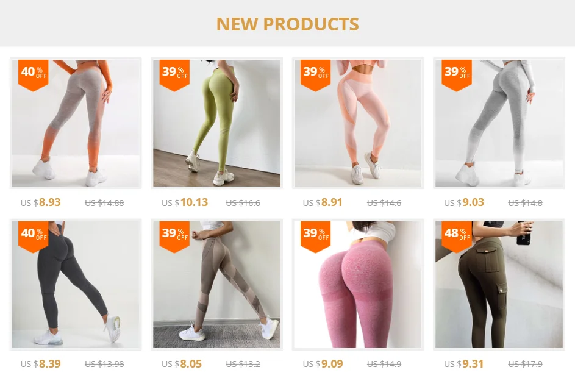Image resolution: width=575 pixels, height=392 pixels.
Task: View the light gray ombre leggings product
Action: (x=499, y=123)
